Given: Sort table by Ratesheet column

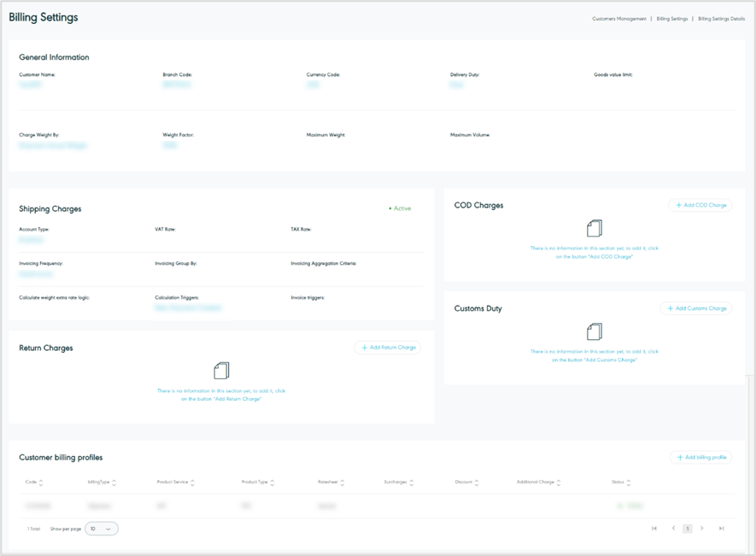Looking at the screenshot, I should click(343, 483).
